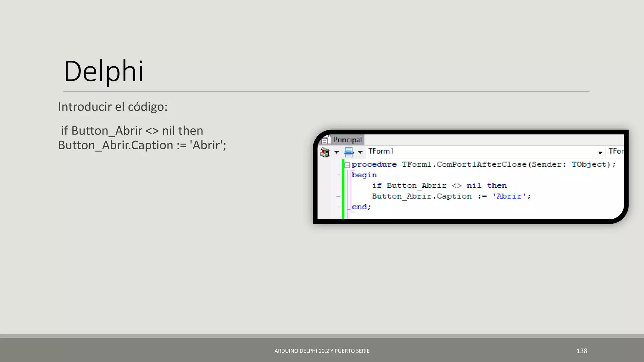The image size is (644, 362).
Task: Collapse the ComPort1AfterClose procedure fold
Action: [347, 165]
